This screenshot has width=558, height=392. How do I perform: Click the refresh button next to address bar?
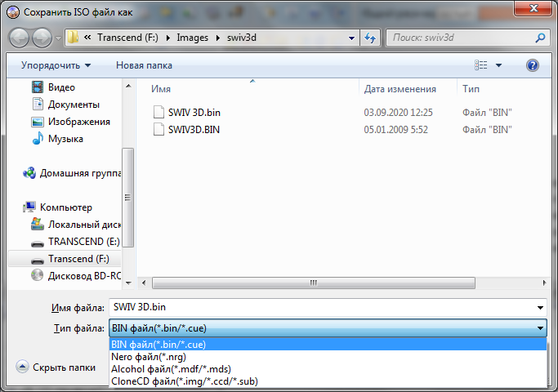pyautogui.click(x=370, y=38)
